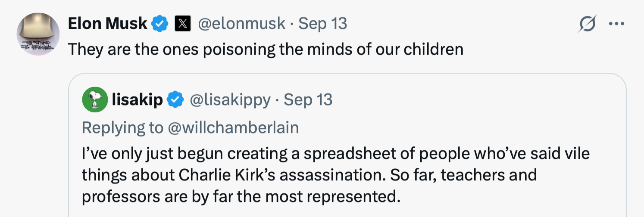Open Grok actions for this post
This screenshot has height=217, width=644.
click(x=587, y=24)
